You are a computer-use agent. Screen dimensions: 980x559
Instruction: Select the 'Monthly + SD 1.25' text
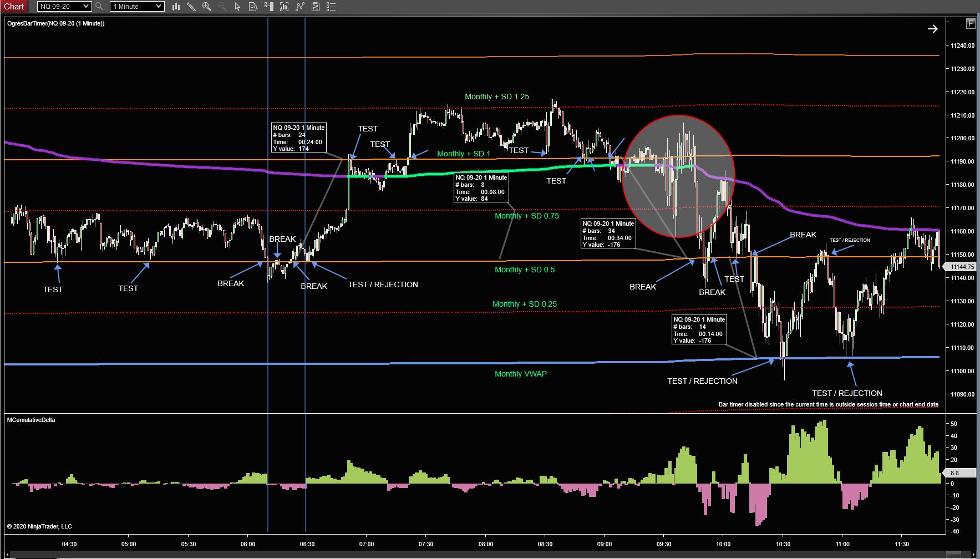point(497,96)
